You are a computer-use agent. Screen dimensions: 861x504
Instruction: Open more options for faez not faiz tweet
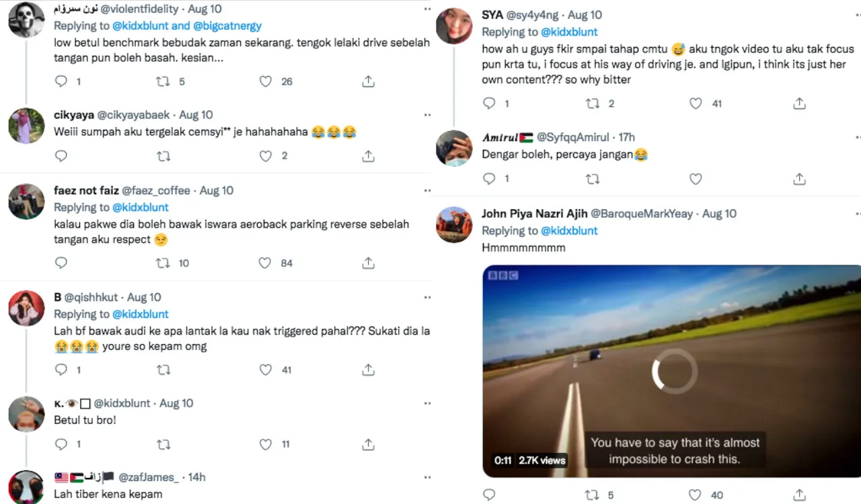[x=427, y=190]
